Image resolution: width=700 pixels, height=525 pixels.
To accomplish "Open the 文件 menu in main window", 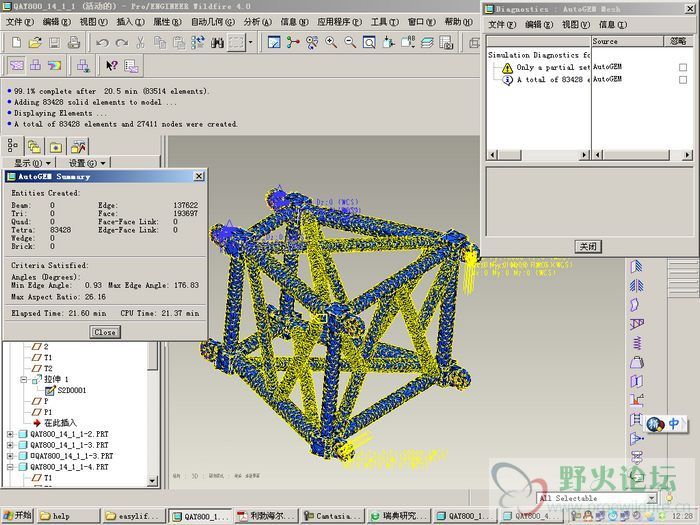I will (19, 22).
